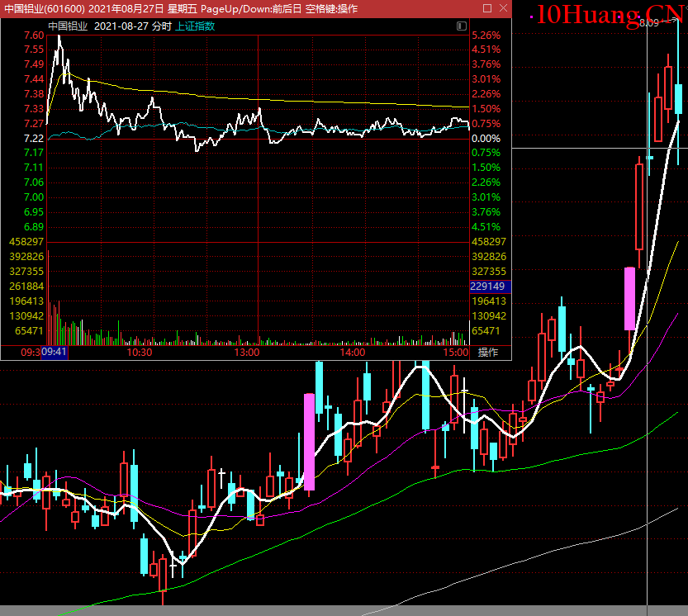The width and height of the screenshot is (688, 616).
Task: Click the 7.55 price axis label
Action: click(34, 50)
